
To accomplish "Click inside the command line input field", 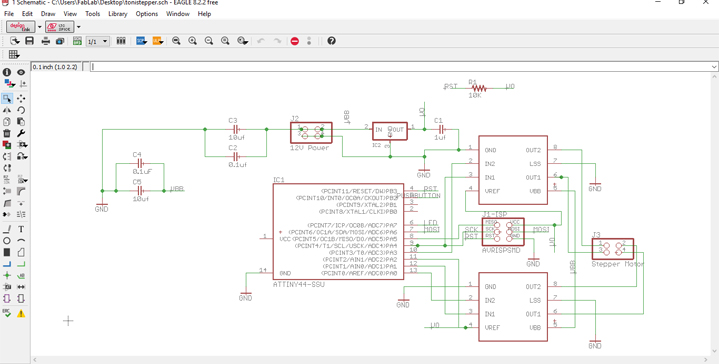I will coord(400,67).
